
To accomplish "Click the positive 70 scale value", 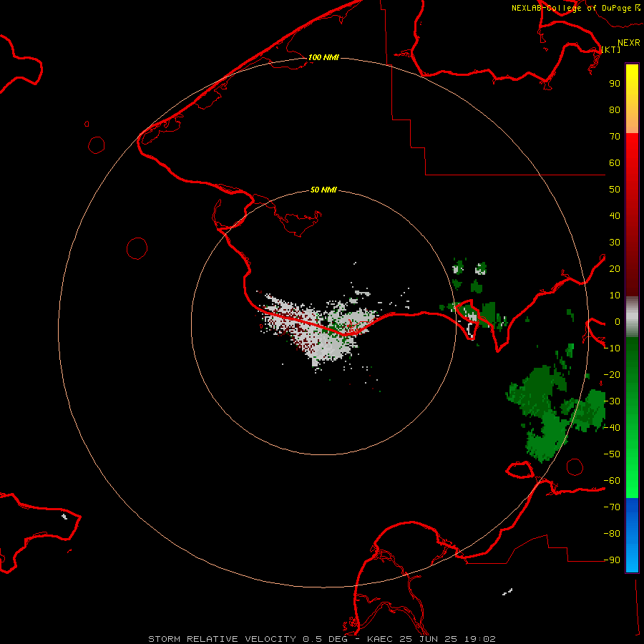I will click(615, 137).
